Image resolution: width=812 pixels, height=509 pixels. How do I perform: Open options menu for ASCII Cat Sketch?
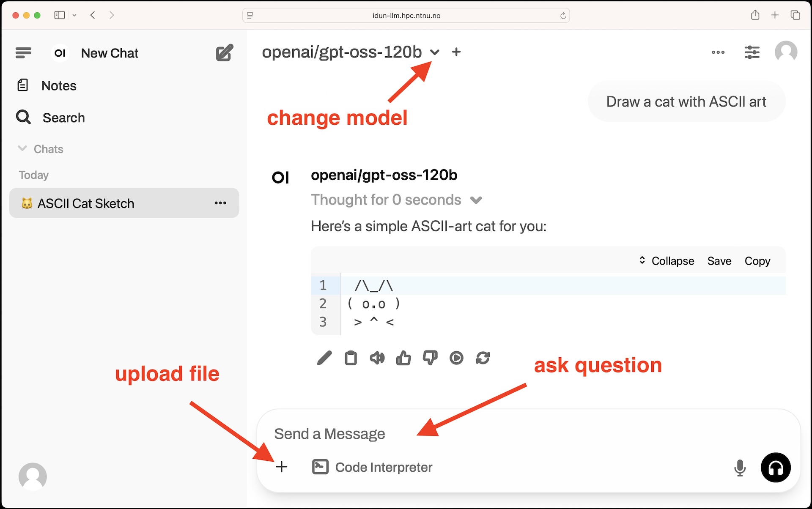pos(220,203)
